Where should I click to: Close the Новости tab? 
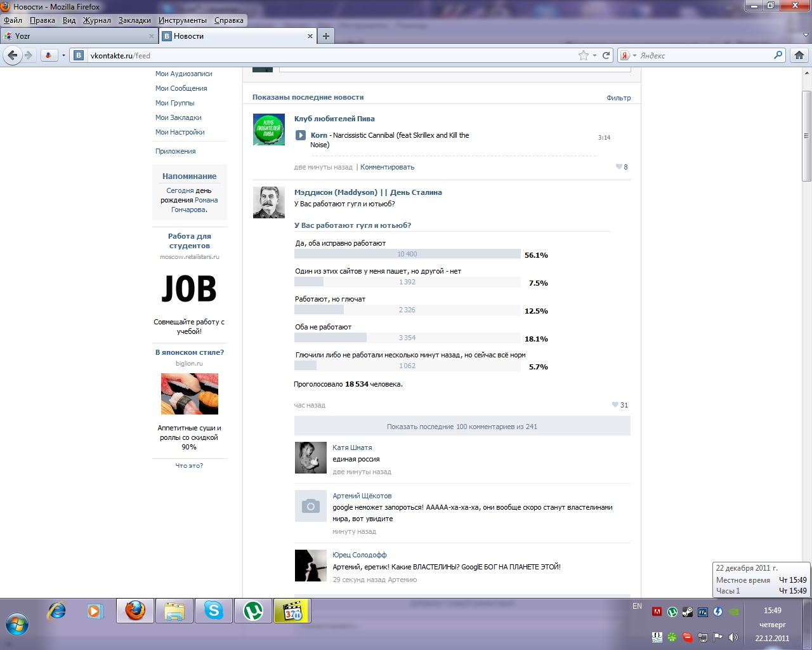tap(310, 36)
